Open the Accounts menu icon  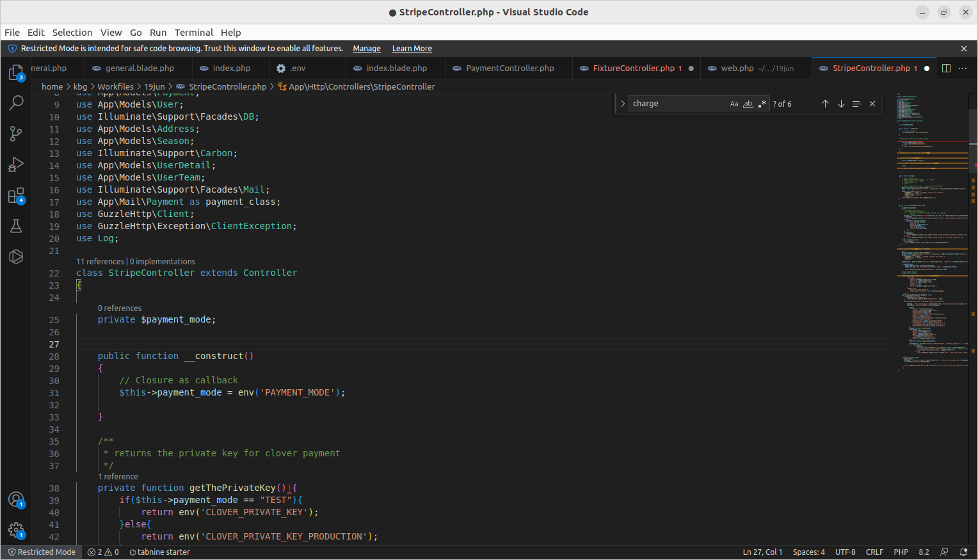tap(16, 500)
